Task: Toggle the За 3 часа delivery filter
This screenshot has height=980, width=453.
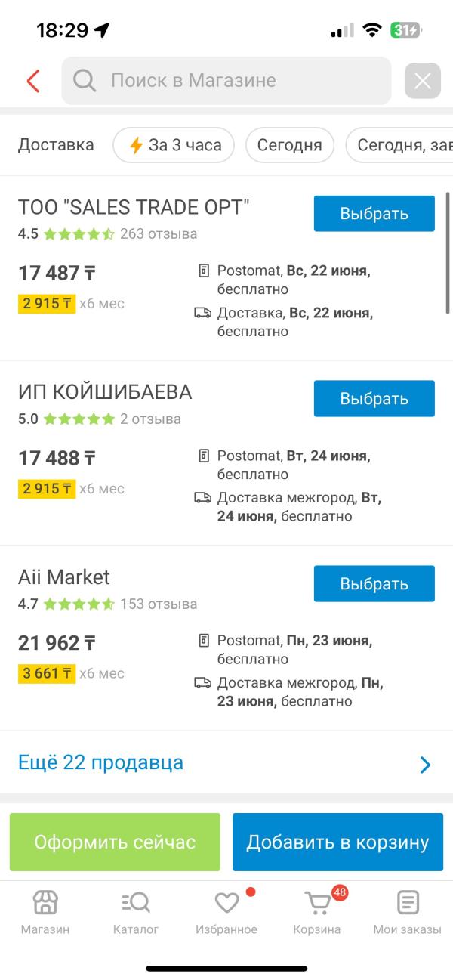Action: pos(174,145)
